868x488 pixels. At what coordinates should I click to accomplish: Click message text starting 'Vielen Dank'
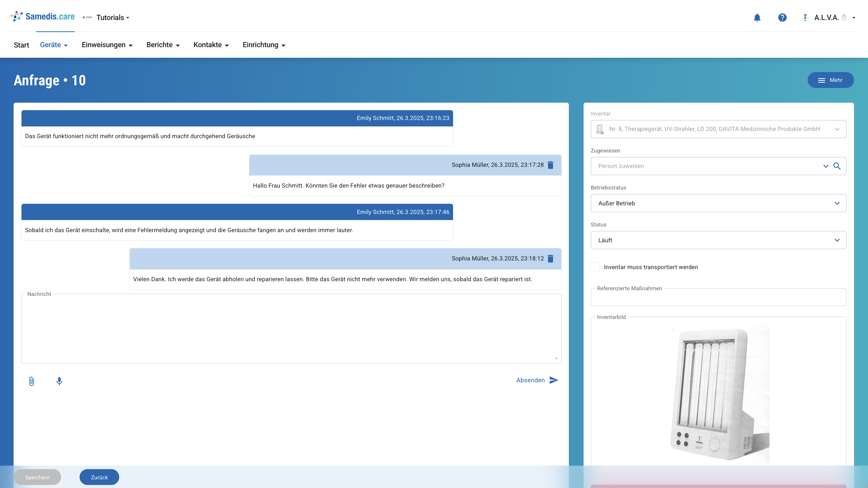click(x=333, y=279)
